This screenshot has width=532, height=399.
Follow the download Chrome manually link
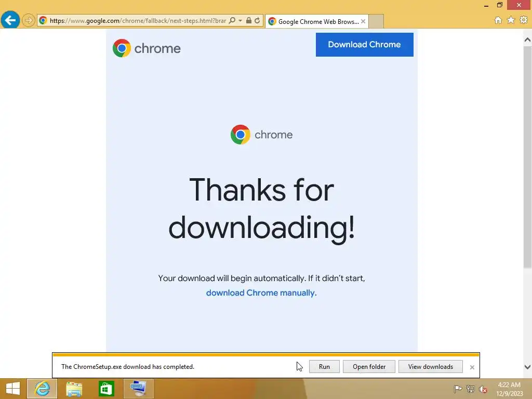point(261,292)
